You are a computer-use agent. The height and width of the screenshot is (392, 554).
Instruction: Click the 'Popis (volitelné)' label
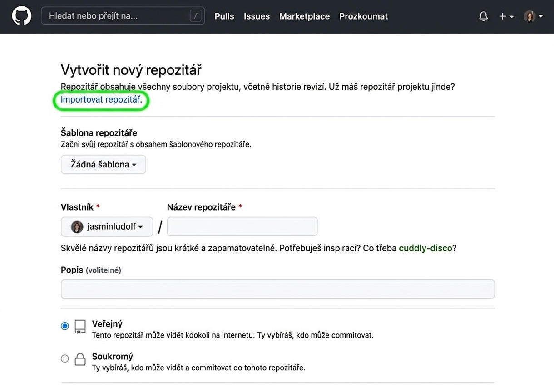(x=91, y=270)
